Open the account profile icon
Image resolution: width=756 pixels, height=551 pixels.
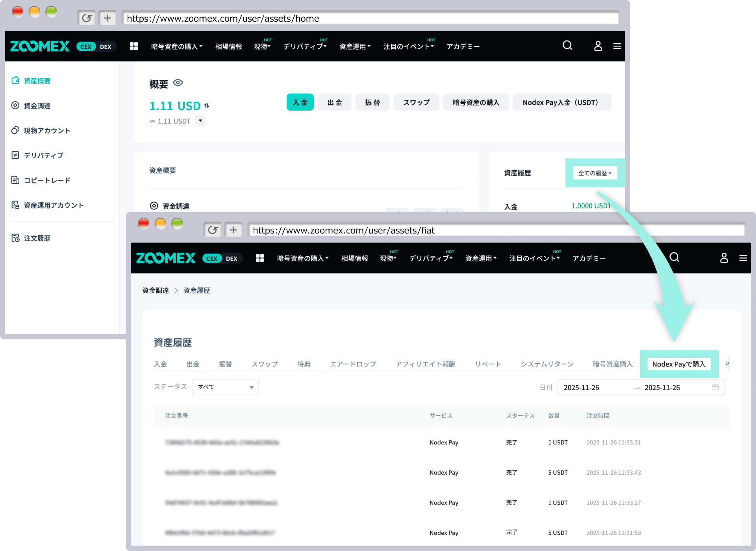coord(598,46)
